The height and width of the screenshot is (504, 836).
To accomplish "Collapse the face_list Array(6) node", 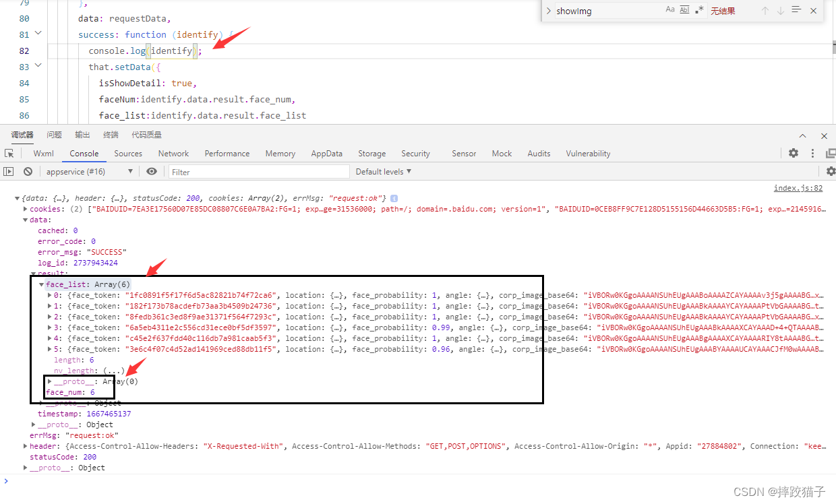I will pyautogui.click(x=42, y=284).
